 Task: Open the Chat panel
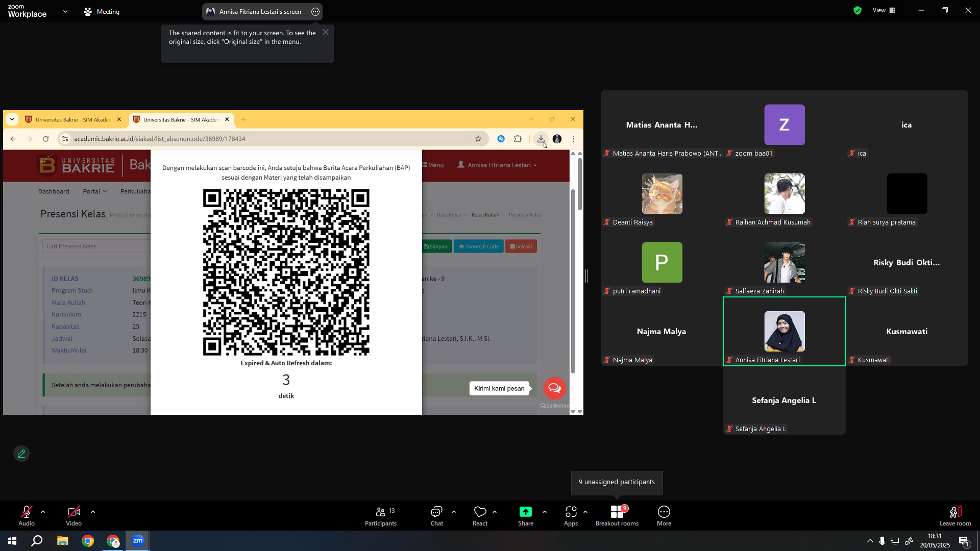click(436, 515)
